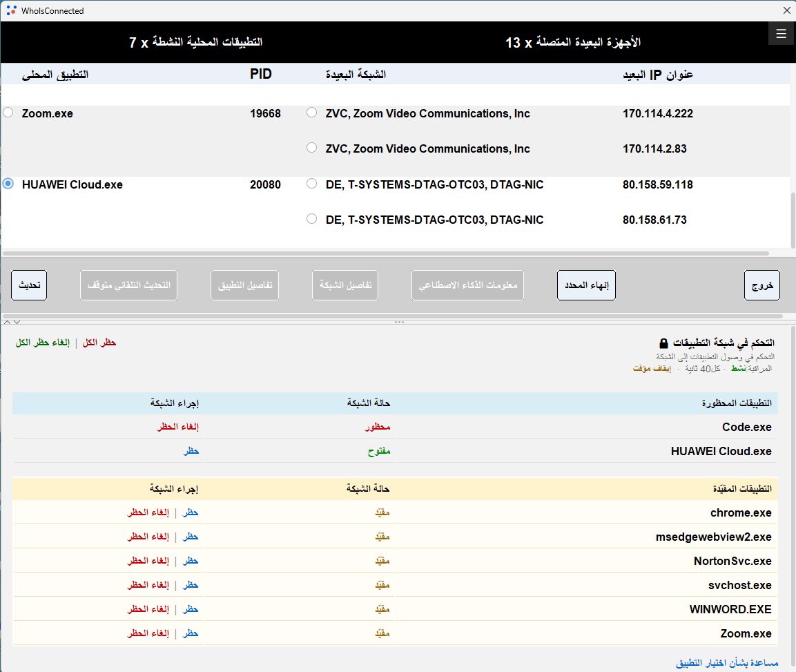
Task: Click حظر for Zoom.exe in restricted list
Action: (191, 633)
